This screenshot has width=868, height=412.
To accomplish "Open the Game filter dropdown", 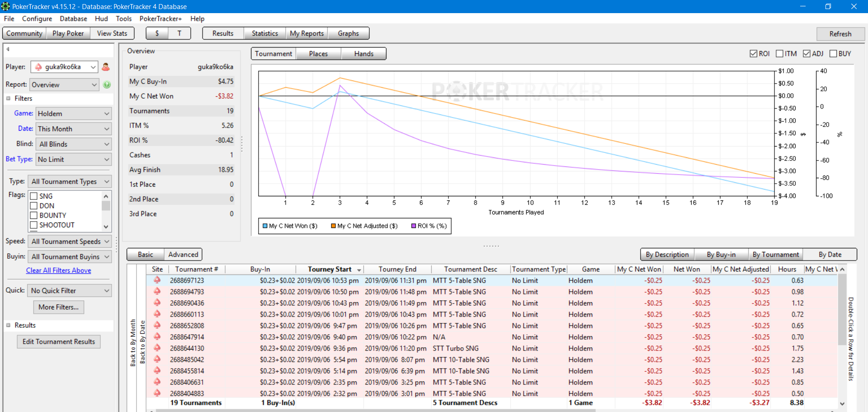I will pos(74,114).
